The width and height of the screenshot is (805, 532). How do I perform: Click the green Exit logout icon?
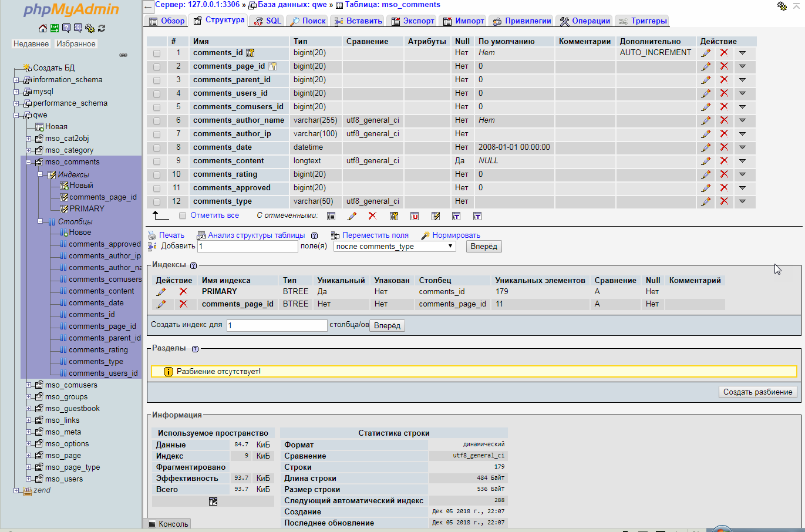[x=54, y=28]
